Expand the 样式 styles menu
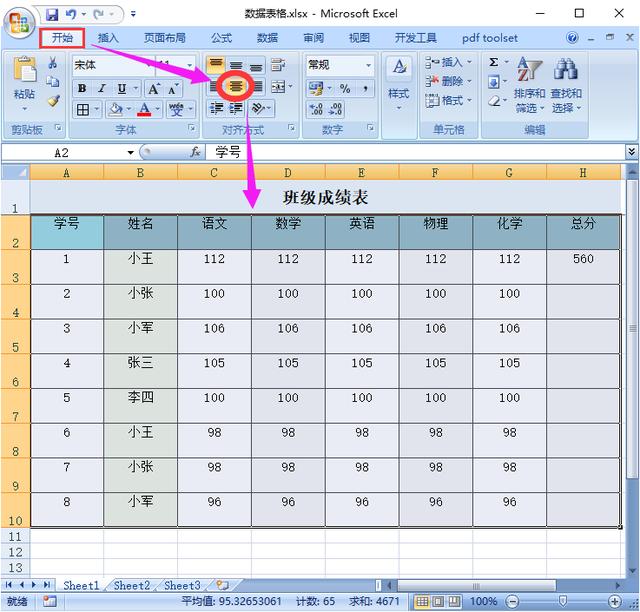640x612 pixels. [399, 84]
